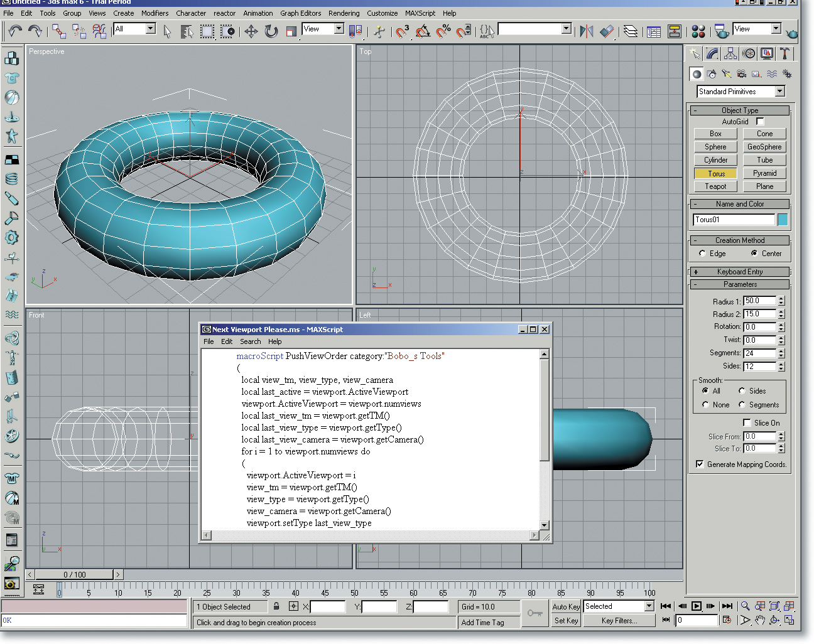Select the Center creation method

point(754,254)
